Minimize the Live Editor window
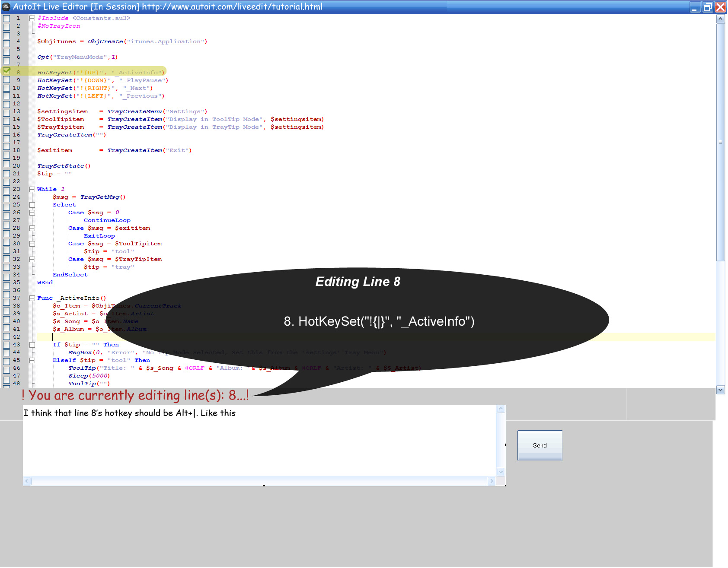The width and height of the screenshot is (728, 568). click(x=695, y=7)
